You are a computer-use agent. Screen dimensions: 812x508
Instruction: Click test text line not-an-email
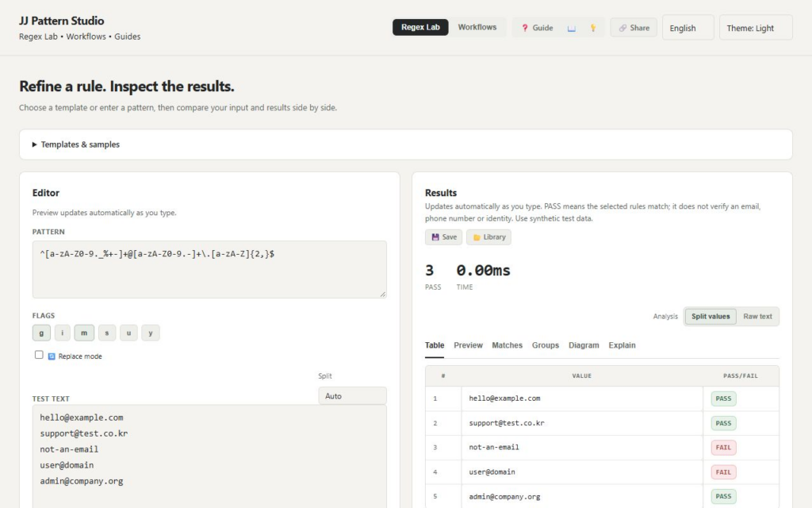pyautogui.click(x=69, y=449)
